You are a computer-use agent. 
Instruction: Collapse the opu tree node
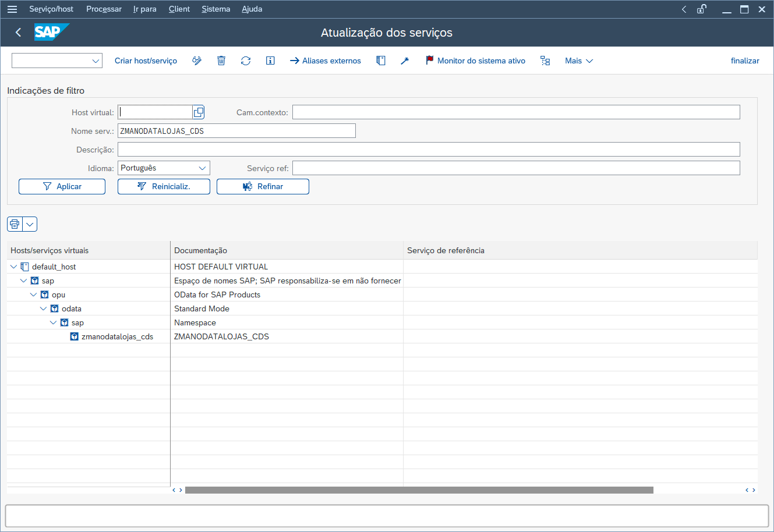34,295
